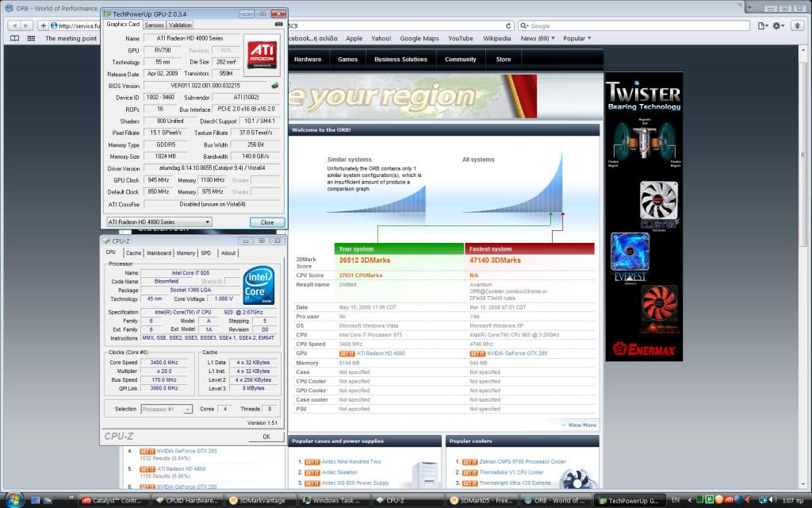Click the add bookmark plus button
This screenshot has height=508, width=812.
[x=43, y=25]
